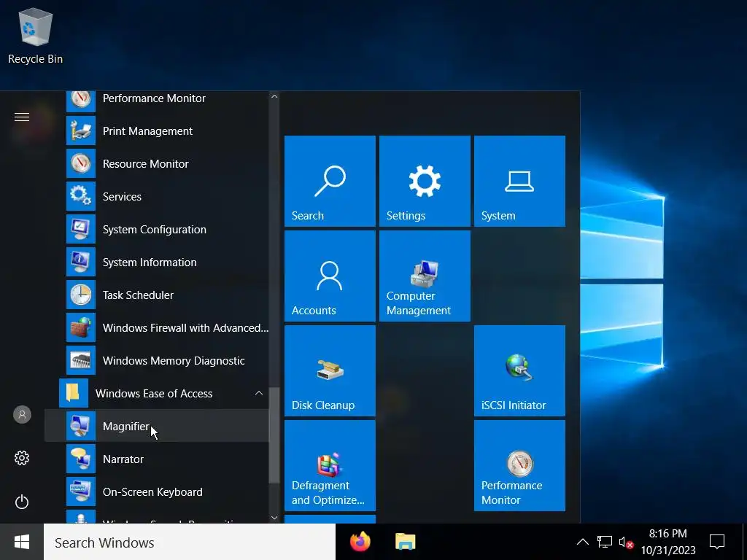The width and height of the screenshot is (747, 560).
Task: Click the Windows Start button
Action: point(22,542)
